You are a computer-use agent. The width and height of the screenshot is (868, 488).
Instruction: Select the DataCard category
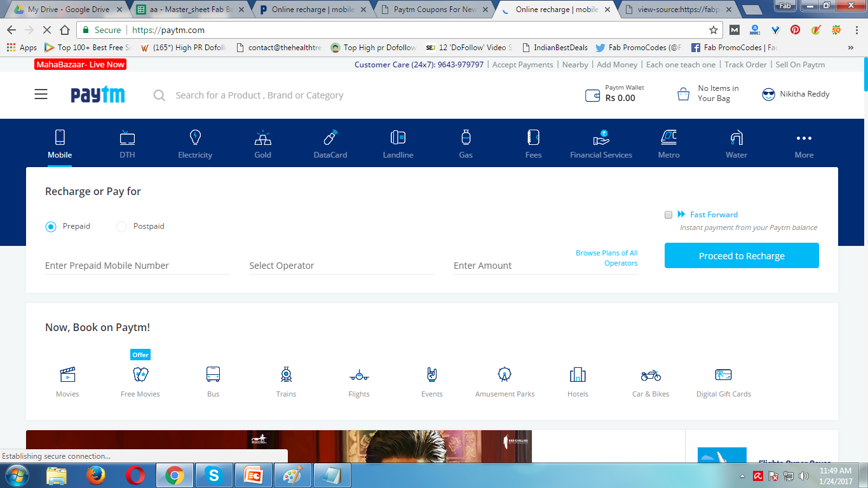click(x=330, y=144)
